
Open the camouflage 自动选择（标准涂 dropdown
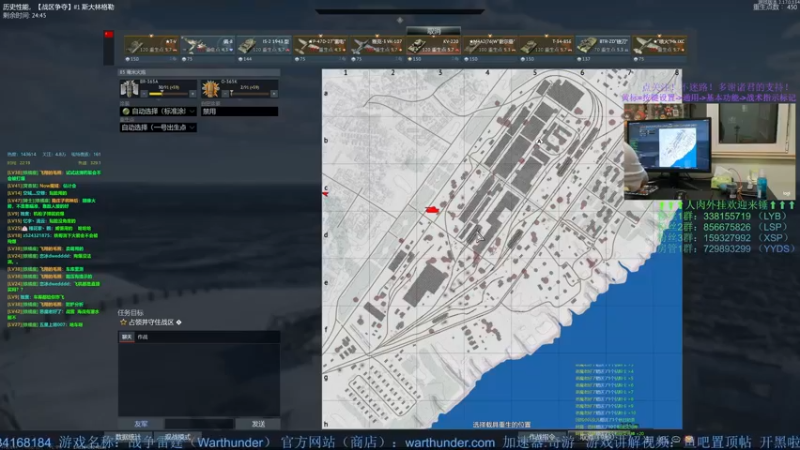pos(158,111)
